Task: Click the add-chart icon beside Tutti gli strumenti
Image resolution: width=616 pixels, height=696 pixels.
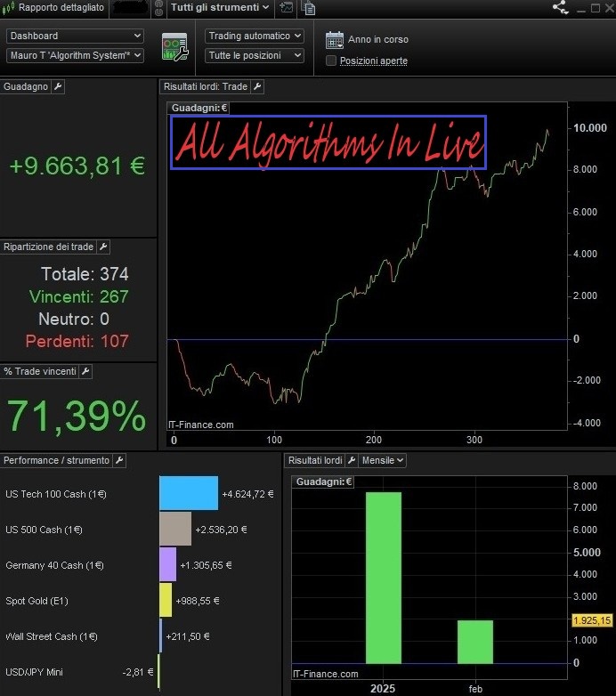Action: pyautogui.click(x=287, y=7)
